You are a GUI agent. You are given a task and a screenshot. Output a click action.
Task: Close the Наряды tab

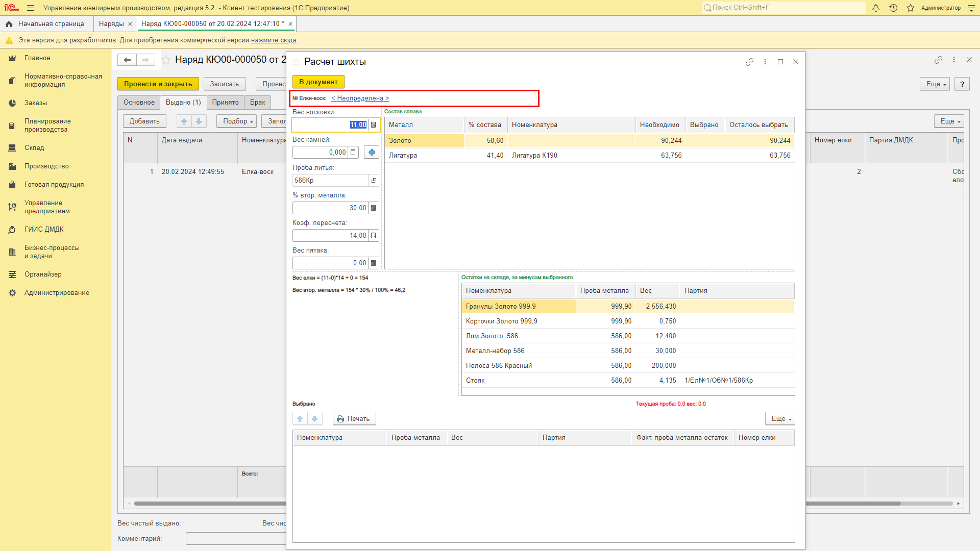130,24
